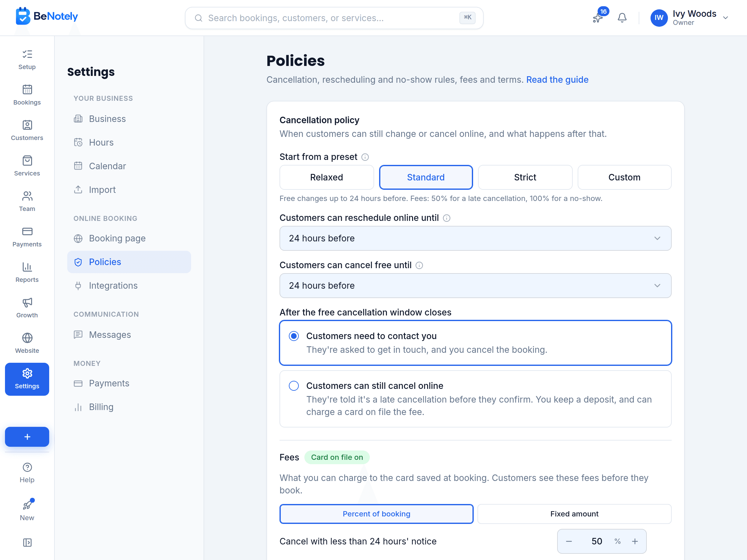Choose the Relaxed preset

pos(327,177)
